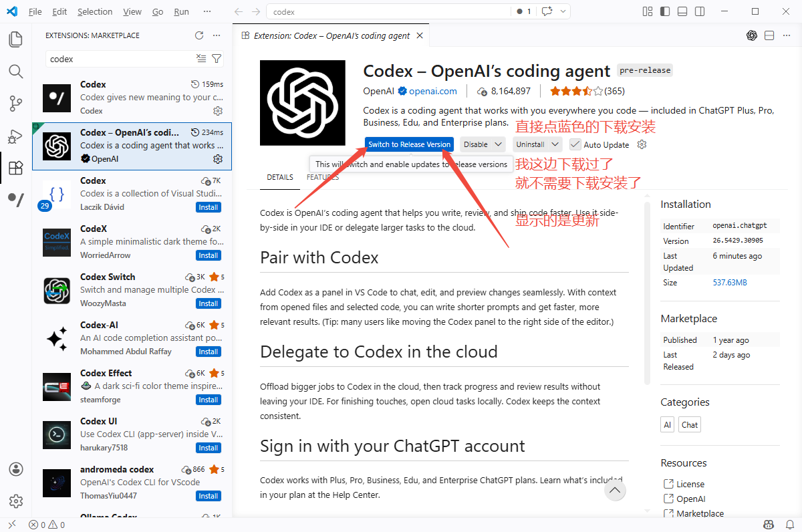This screenshot has width=802, height=532.
Task: Open the openai.com publisher link
Action: click(x=433, y=92)
